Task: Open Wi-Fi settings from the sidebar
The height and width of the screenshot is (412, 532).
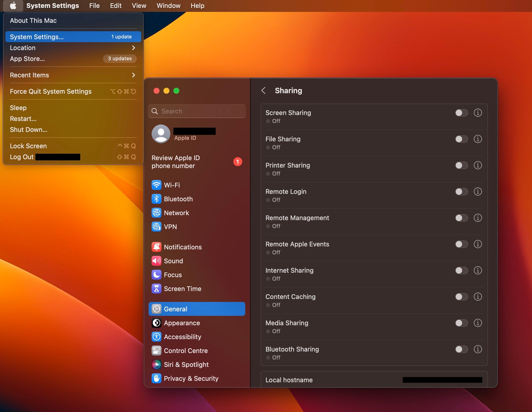Action: click(172, 185)
